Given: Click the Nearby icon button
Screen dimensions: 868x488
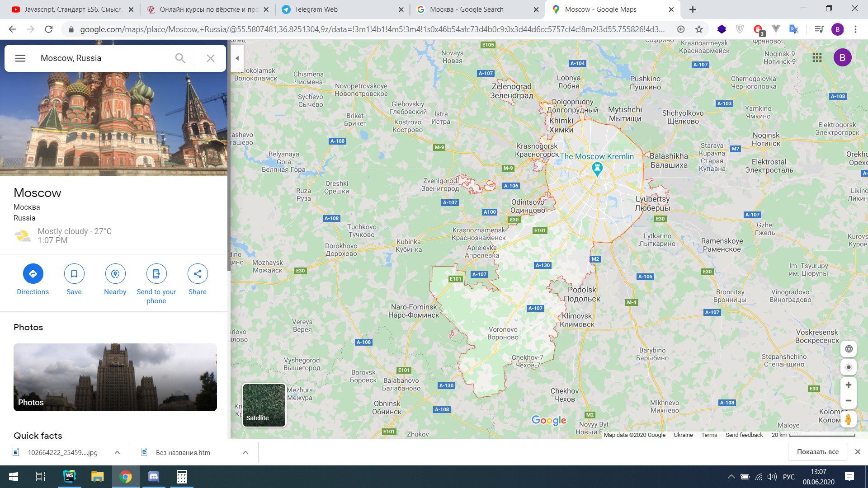Looking at the screenshot, I should click(115, 273).
